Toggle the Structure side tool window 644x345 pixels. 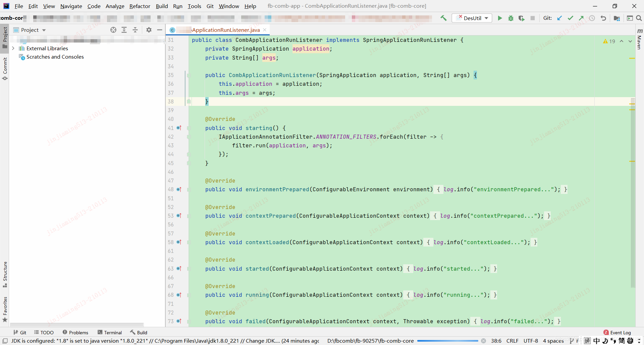click(5, 274)
